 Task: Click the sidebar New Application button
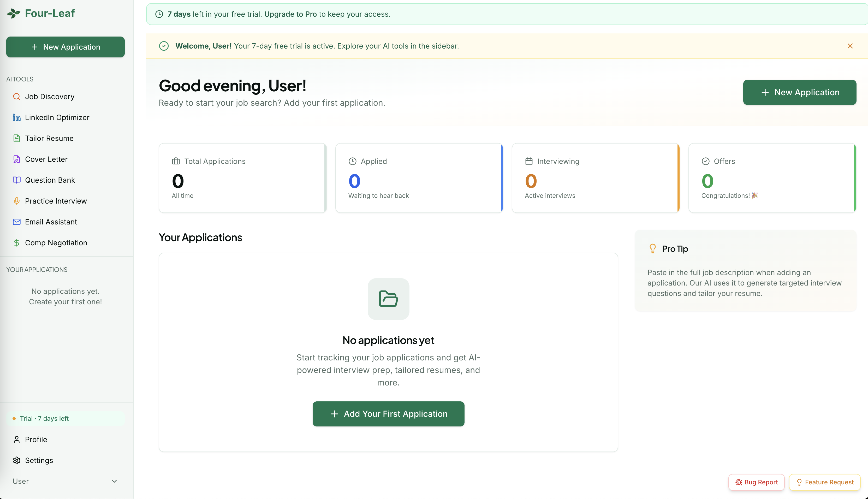(66, 47)
